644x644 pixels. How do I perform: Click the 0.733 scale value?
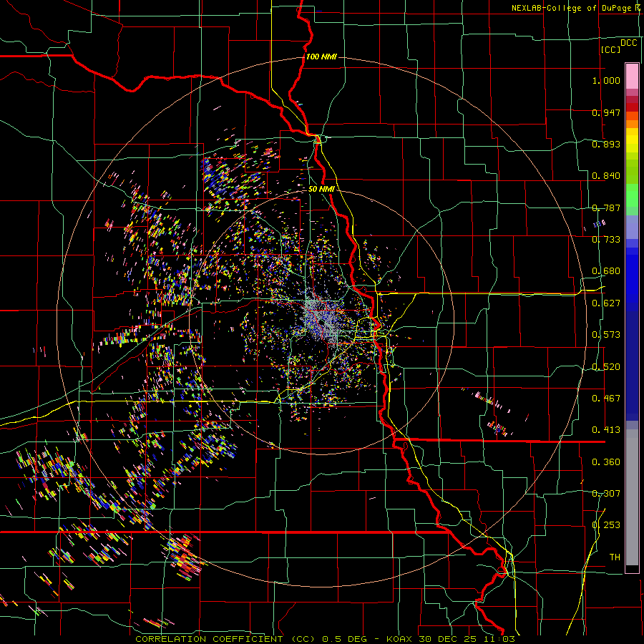pos(606,240)
